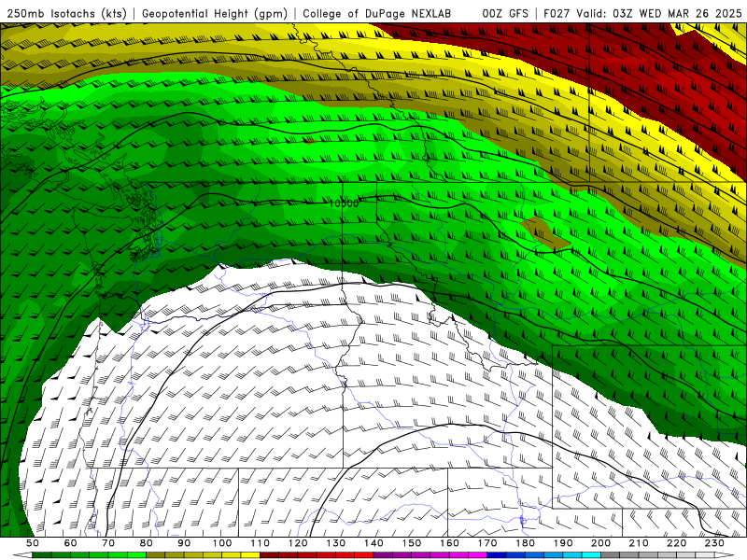Image resolution: width=747 pixels, height=560 pixels.
Task: Click the '200' legend label
Action: pyautogui.click(x=600, y=543)
